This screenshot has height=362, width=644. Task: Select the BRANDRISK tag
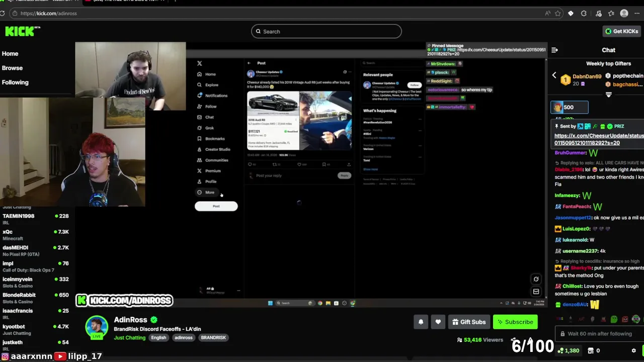pos(213,338)
